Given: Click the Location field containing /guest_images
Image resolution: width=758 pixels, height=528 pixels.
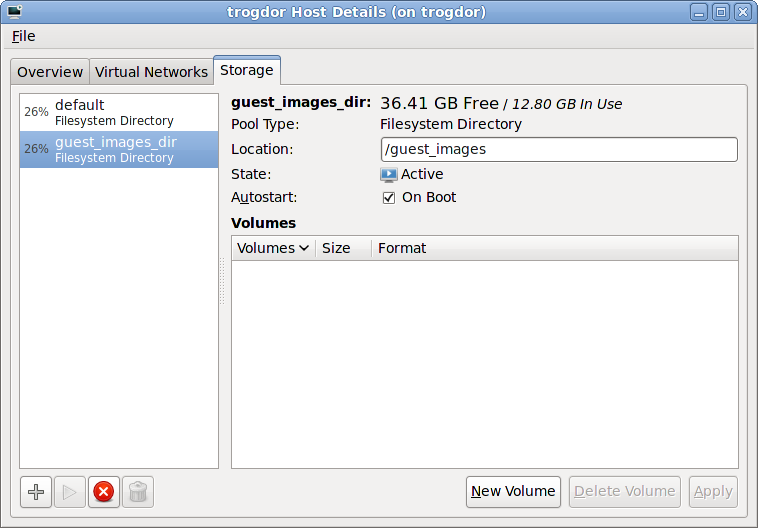Looking at the screenshot, I should pos(559,150).
